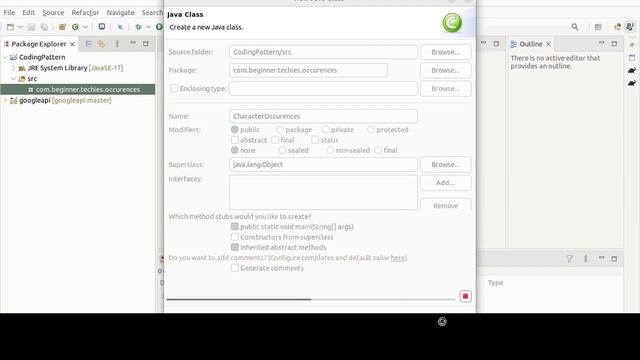Enable the Generate comments checkbox

(x=235, y=268)
